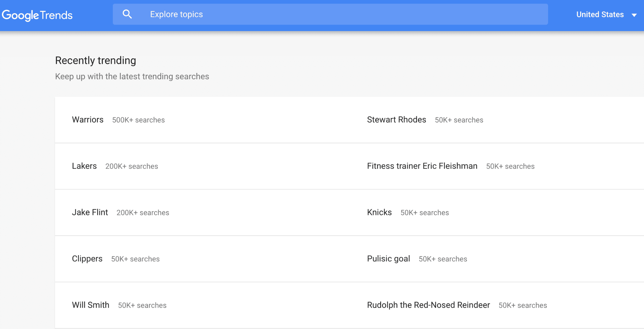Click 200K+ searches next to Lakers
Screen dimensions: 644x329
pos(132,166)
